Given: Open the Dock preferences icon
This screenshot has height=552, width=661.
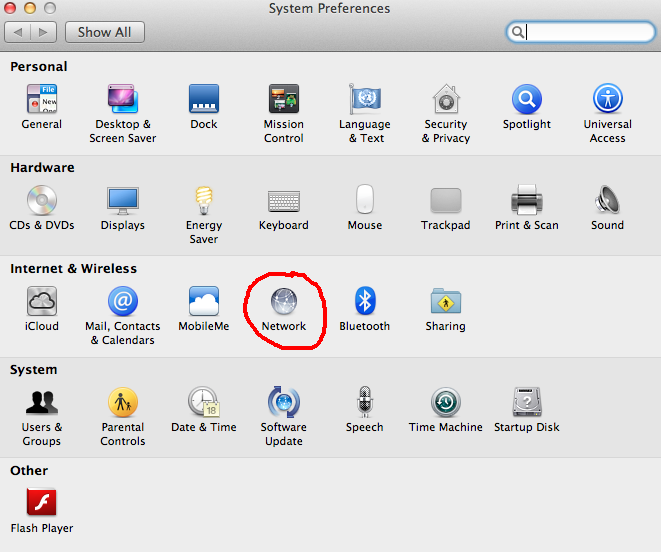Looking at the screenshot, I should click(x=204, y=99).
